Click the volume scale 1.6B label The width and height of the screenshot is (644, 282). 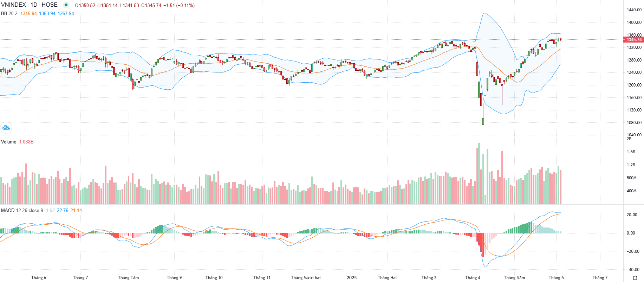click(x=631, y=152)
